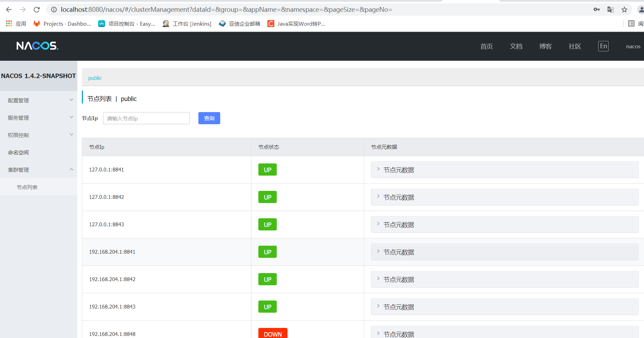The width and height of the screenshot is (644, 338).
Task: Expand 节点元数据 for 127.0.0.1:8841
Action: [505, 170]
